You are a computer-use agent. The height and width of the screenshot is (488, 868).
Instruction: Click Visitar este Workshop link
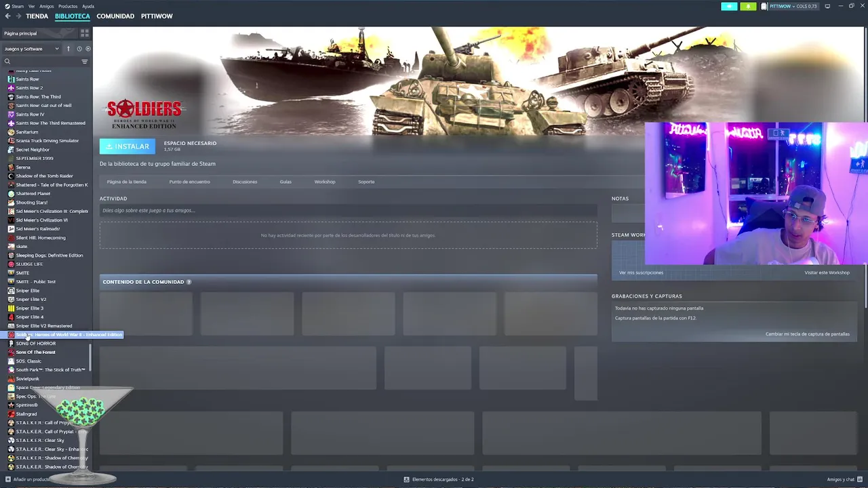click(827, 272)
